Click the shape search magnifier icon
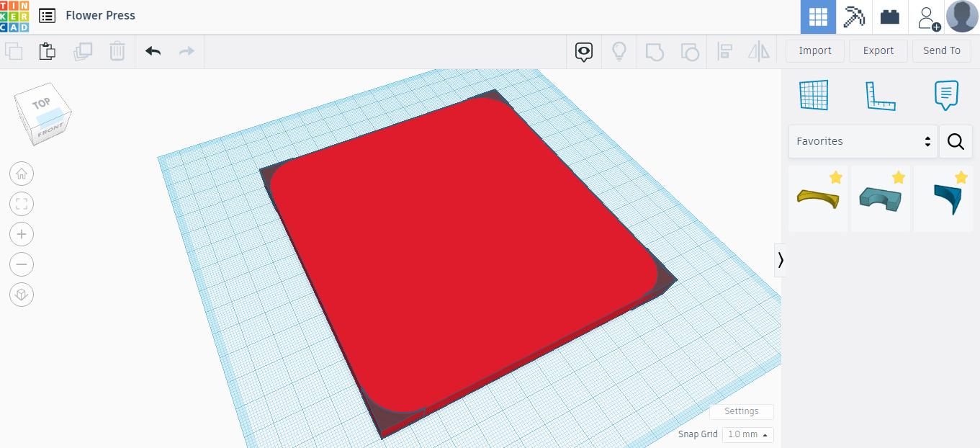The height and width of the screenshot is (448, 980). coord(956,141)
